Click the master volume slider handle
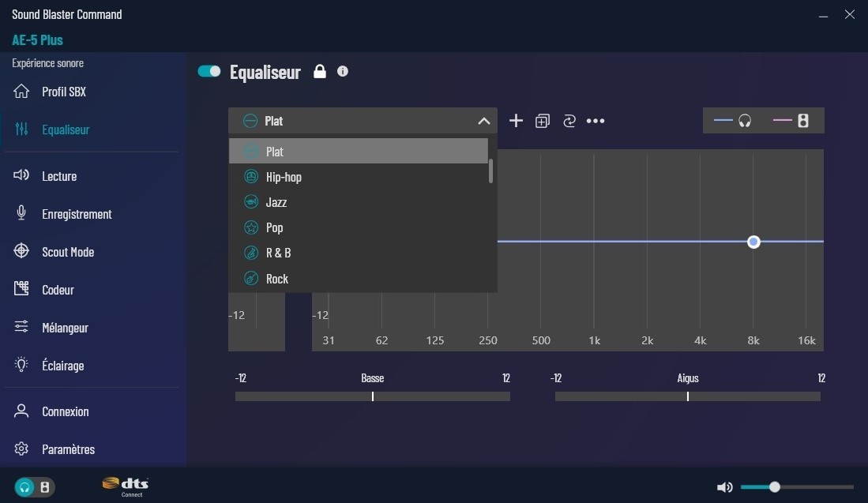Viewport: 868px width, 503px height. (775, 487)
